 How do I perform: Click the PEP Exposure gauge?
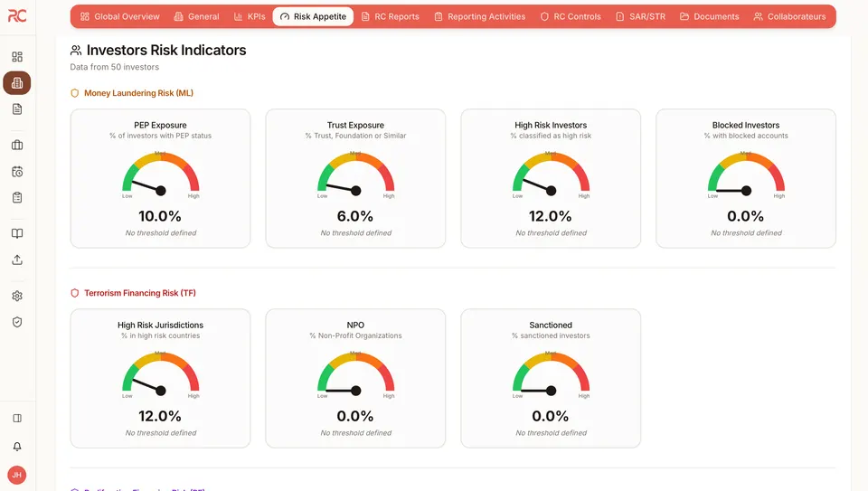click(161, 175)
